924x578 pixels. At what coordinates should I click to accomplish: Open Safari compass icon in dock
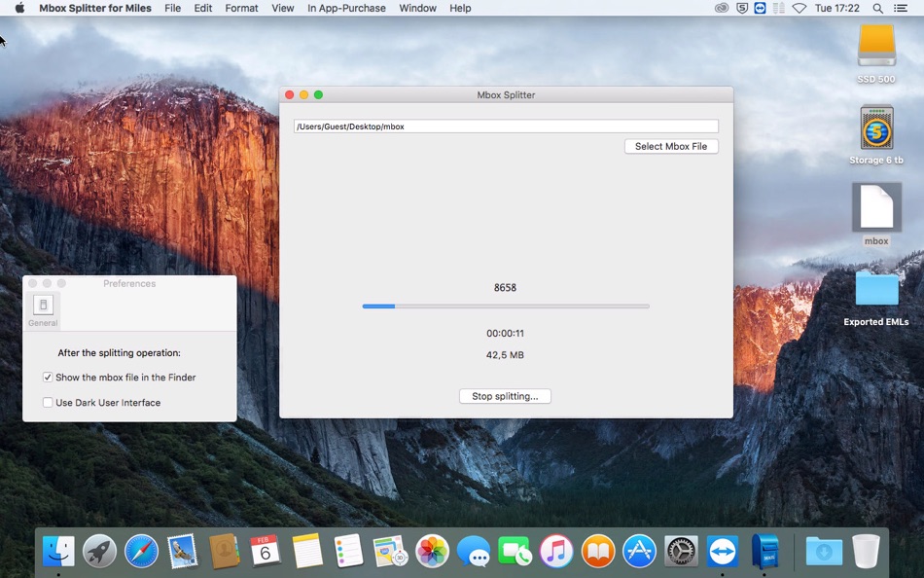pyautogui.click(x=141, y=551)
